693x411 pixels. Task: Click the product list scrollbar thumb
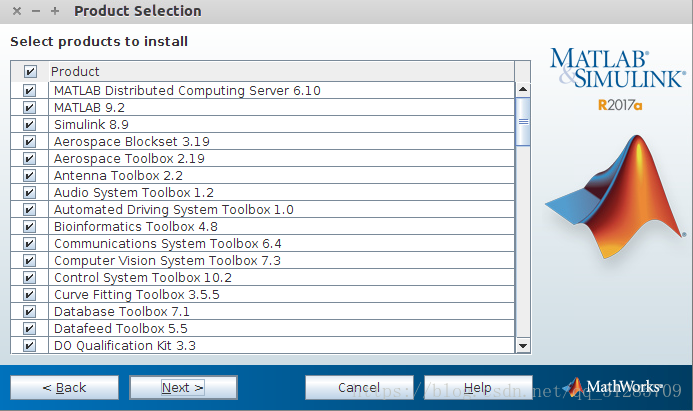(523, 122)
